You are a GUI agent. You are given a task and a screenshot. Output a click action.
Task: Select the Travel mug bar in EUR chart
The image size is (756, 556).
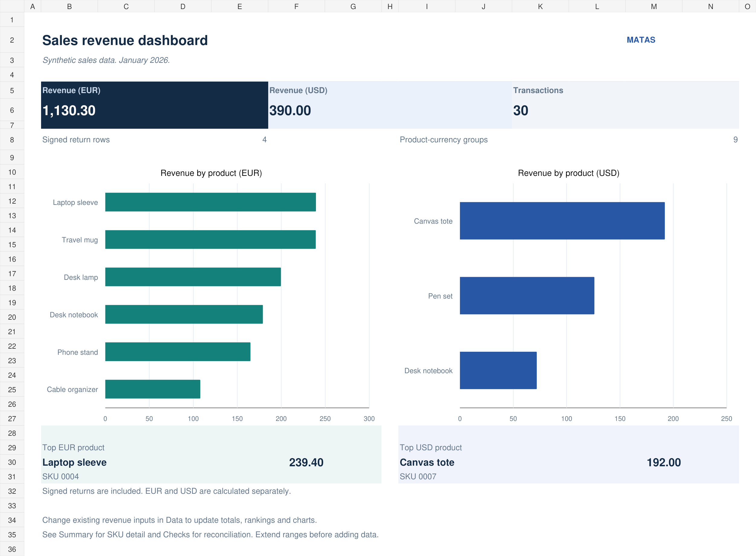click(210, 240)
